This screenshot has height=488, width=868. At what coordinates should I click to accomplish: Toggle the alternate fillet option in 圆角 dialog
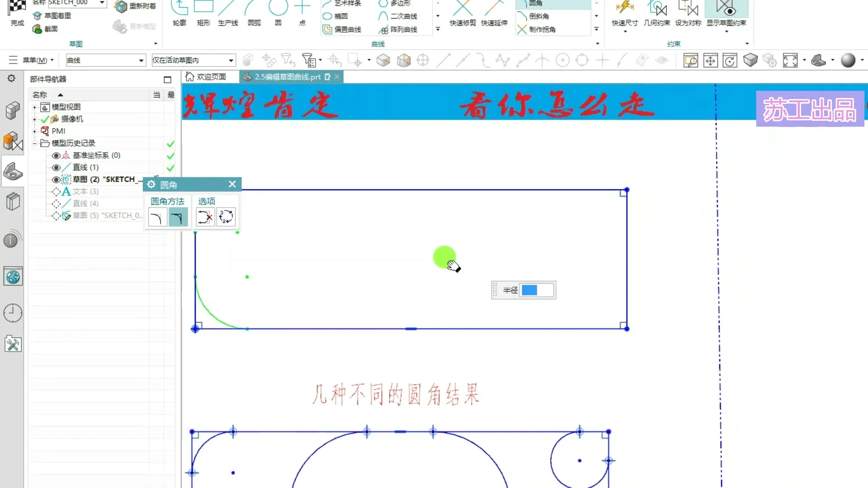[226, 217]
